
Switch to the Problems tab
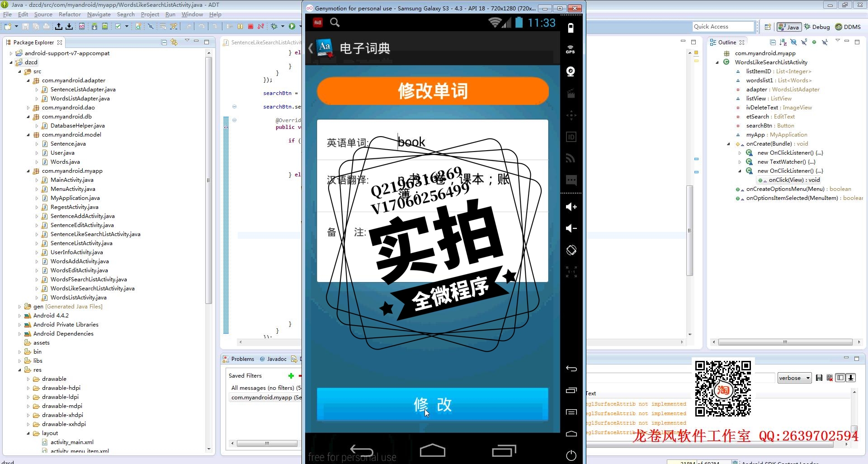pos(238,359)
